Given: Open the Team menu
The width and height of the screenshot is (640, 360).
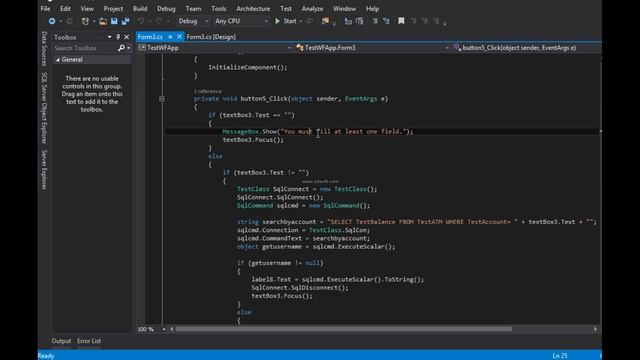Looking at the screenshot, I should (x=193, y=9).
